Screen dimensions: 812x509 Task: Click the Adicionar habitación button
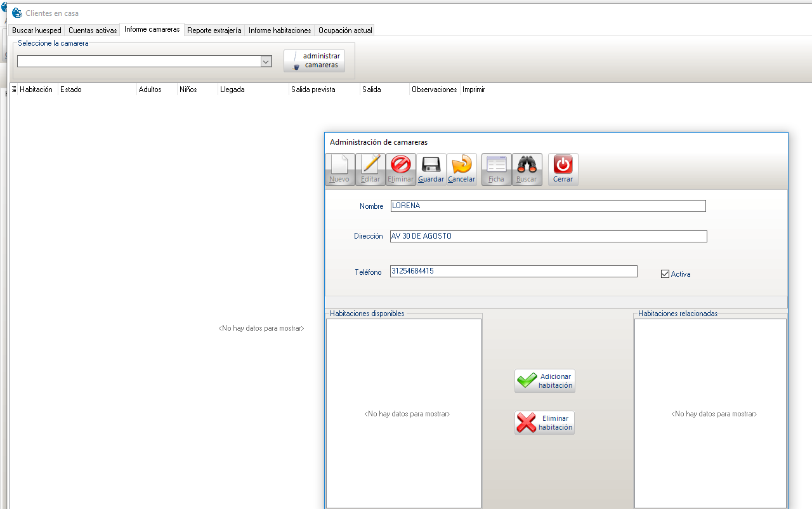pyautogui.click(x=545, y=381)
